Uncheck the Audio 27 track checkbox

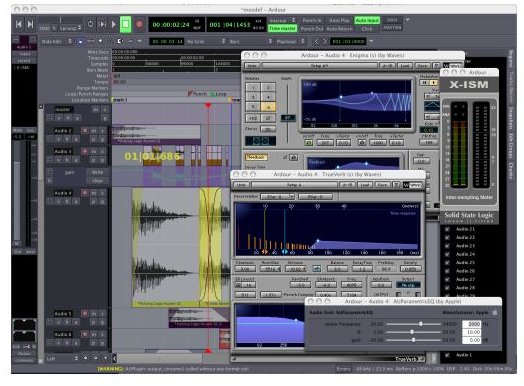click(447, 279)
